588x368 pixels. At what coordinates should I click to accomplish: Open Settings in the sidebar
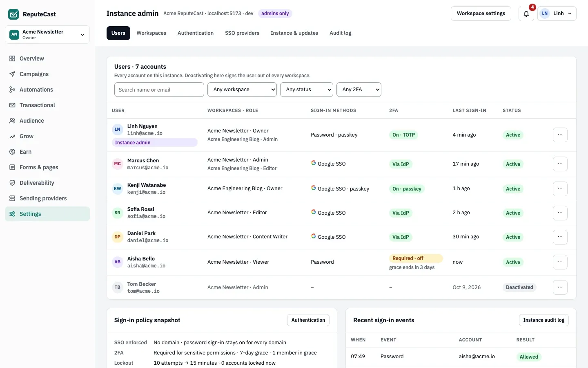tap(47, 214)
